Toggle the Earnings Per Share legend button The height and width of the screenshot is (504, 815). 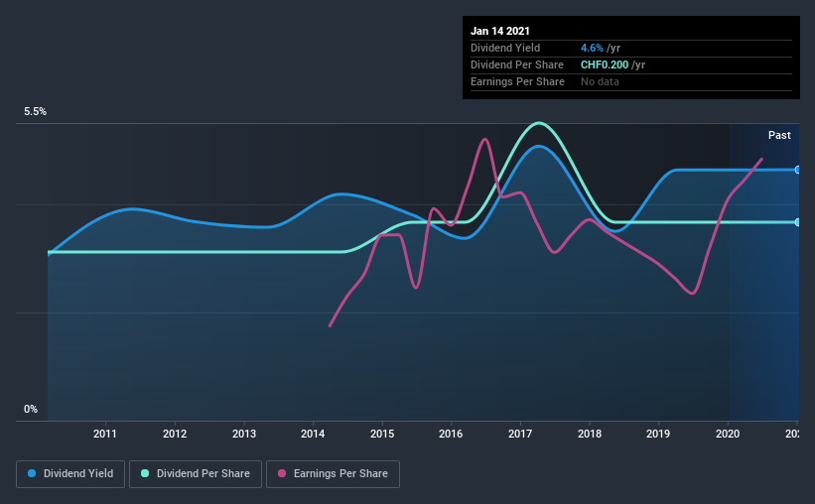[333, 474]
